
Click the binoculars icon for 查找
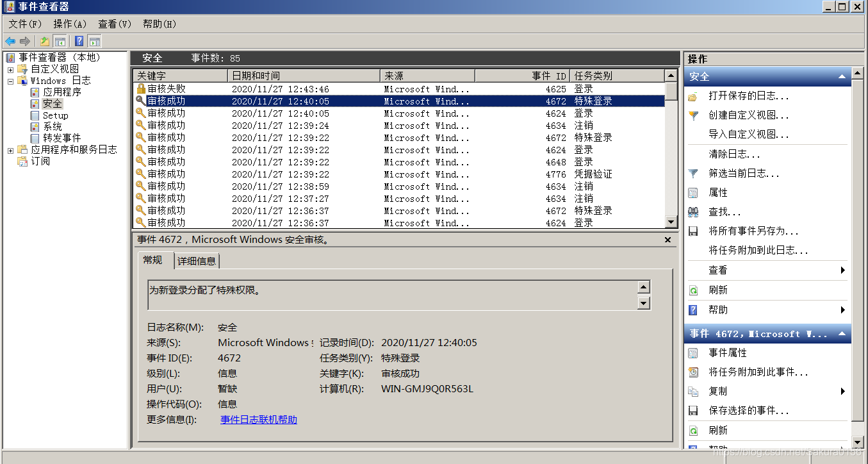pyautogui.click(x=693, y=211)
